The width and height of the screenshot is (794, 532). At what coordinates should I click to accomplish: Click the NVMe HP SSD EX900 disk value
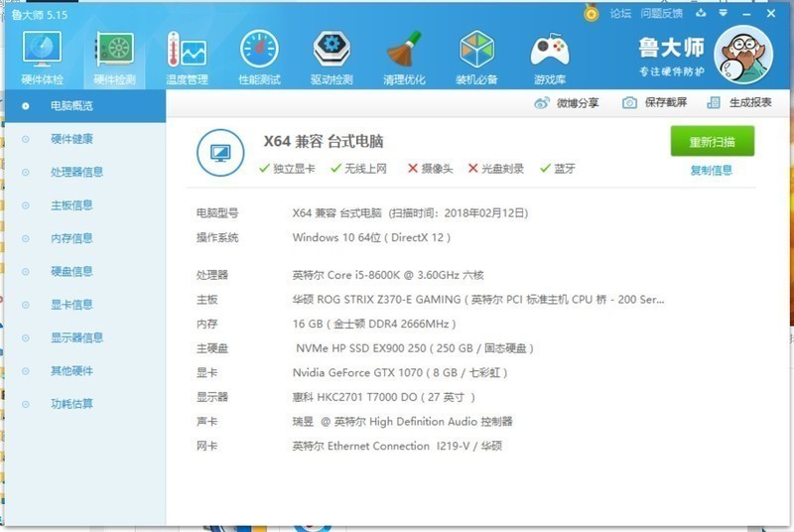[414, 348]
